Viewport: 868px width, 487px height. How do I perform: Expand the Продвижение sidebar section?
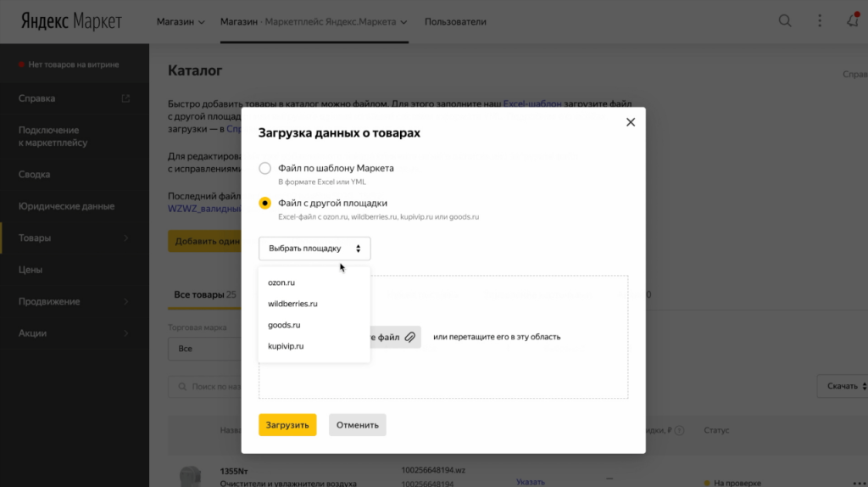(75, 301)
